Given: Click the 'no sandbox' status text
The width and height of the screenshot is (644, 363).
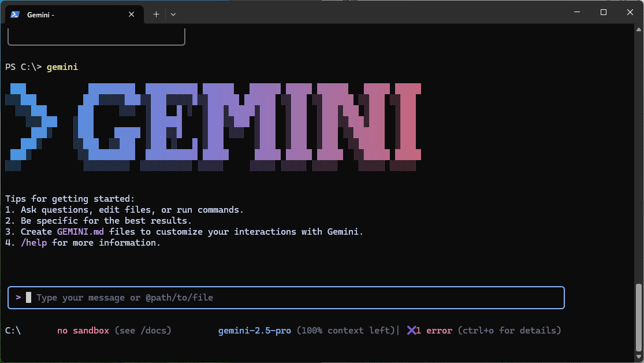Looking at the screenshot, I should click(x=83, y=331).
